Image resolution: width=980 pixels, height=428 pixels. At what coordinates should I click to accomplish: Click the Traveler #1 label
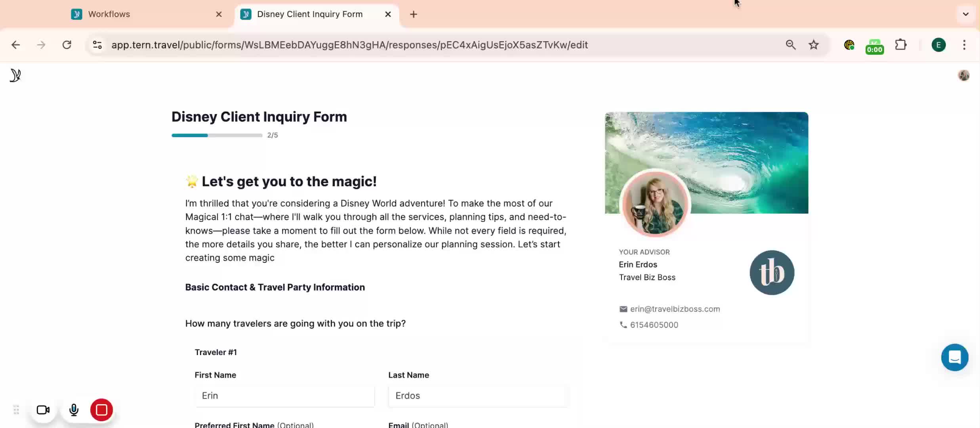coord(216,352)
